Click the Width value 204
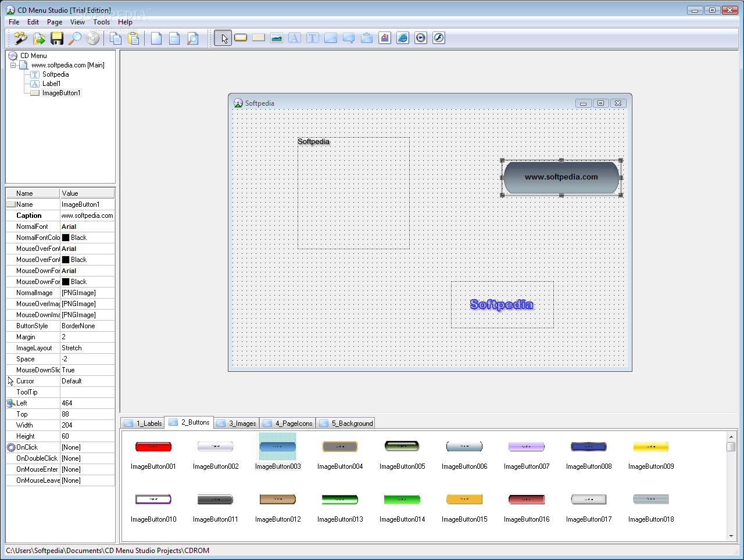 point(87,425)
